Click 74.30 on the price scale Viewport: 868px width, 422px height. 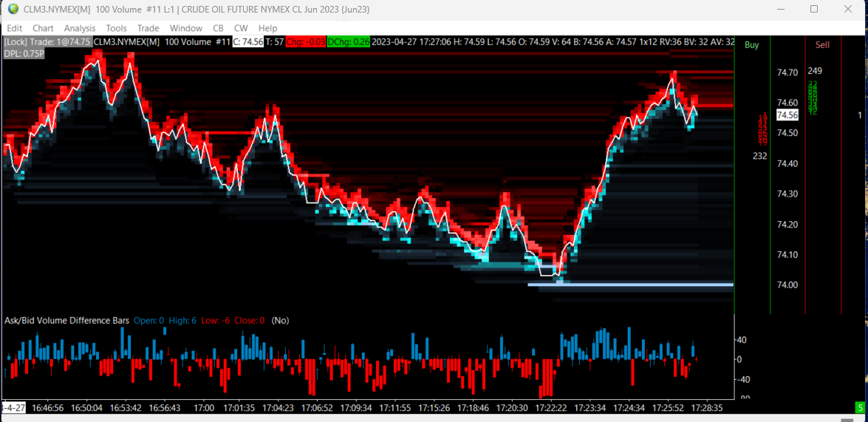point(787,194)
